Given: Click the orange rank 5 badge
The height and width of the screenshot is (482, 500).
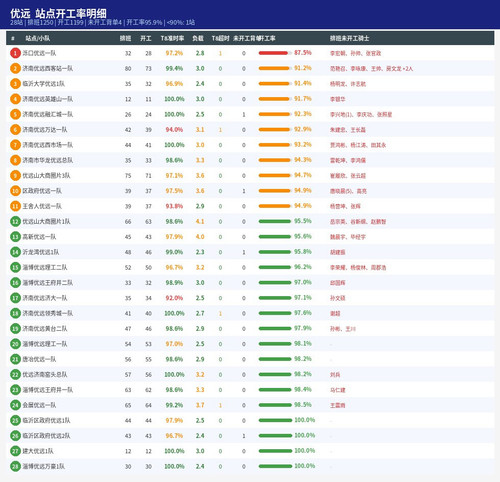Looking at the screenshot, I should 15,114.
